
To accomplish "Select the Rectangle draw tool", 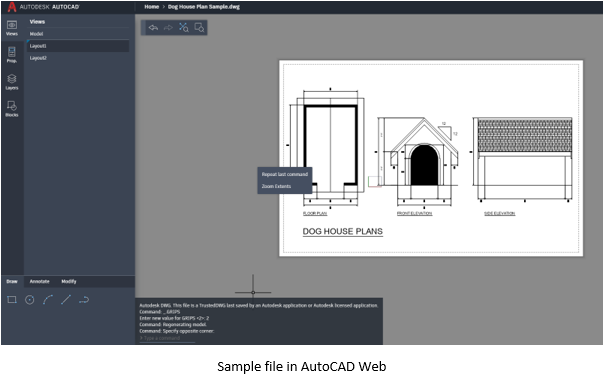I will click(12, 300).
